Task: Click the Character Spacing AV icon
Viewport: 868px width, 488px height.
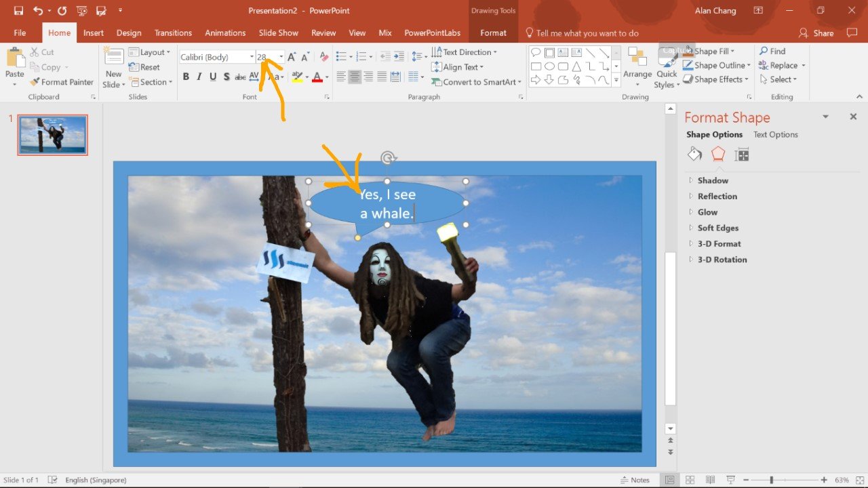Action: click(x=255, y=77)
